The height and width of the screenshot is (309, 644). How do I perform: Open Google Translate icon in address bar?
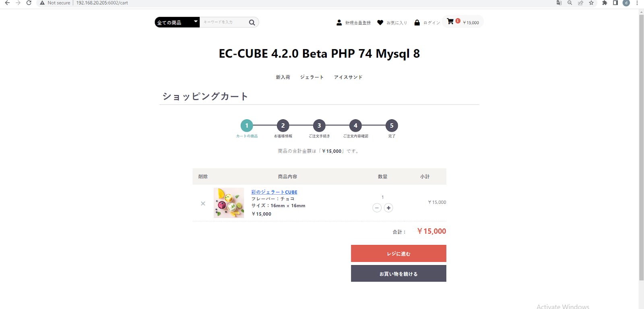coord(559,3)
